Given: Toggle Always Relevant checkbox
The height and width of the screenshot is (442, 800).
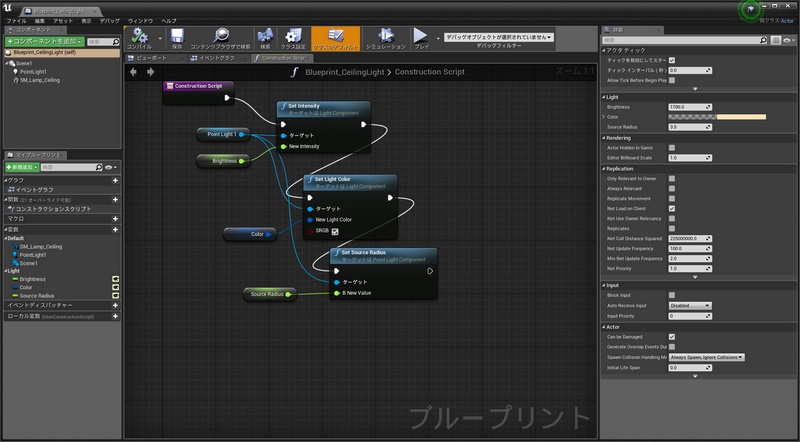Looking at the screenshot, I should coord(672,189).
